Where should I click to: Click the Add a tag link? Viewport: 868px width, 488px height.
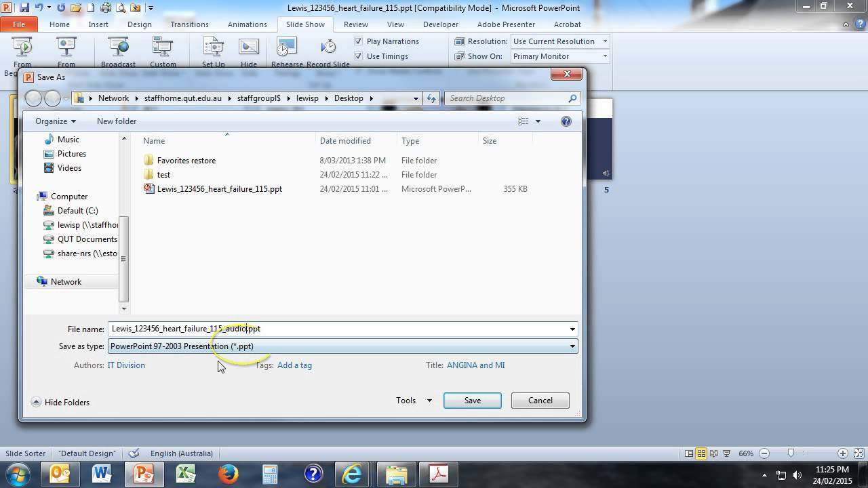[x=294, y=365]
